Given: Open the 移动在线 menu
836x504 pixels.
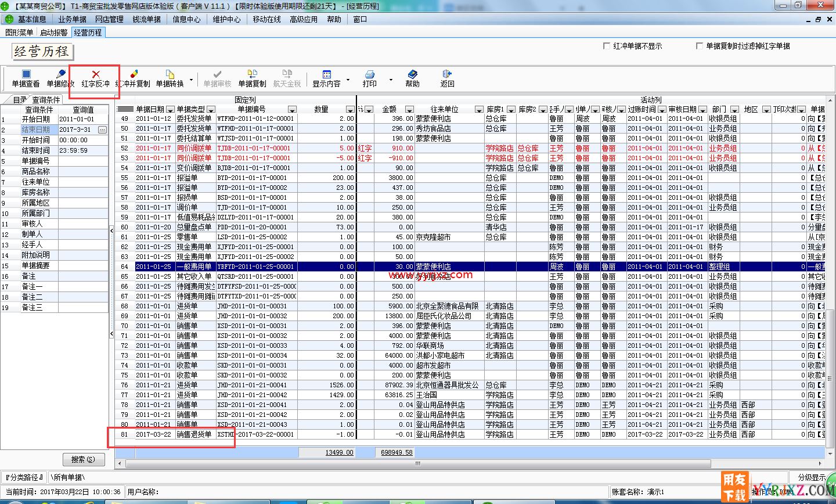Looking at the screenshot, I should [266, 19].
